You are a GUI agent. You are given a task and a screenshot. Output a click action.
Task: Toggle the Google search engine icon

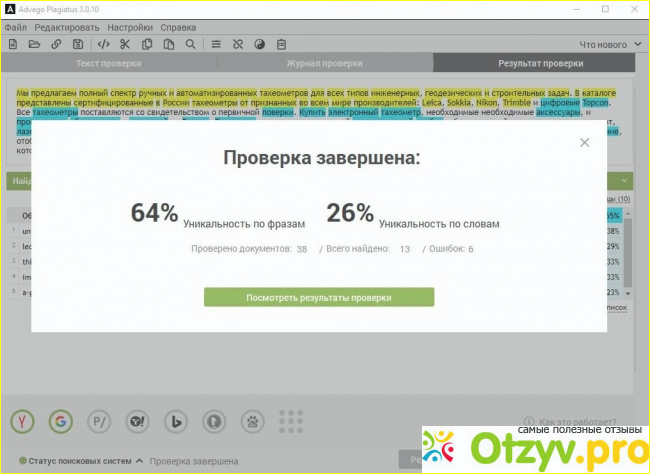61,421
